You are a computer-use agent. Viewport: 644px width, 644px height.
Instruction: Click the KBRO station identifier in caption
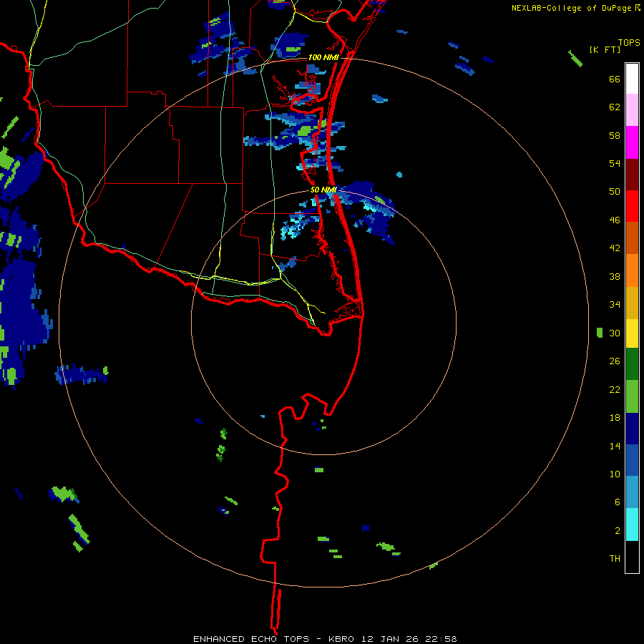[x=343, y=639]
